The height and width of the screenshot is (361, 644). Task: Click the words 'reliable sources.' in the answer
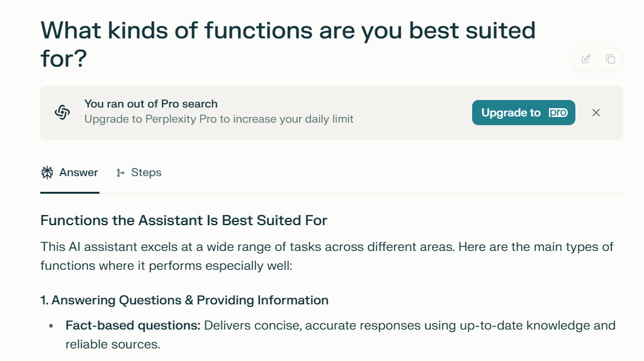(x=113, y=344)
